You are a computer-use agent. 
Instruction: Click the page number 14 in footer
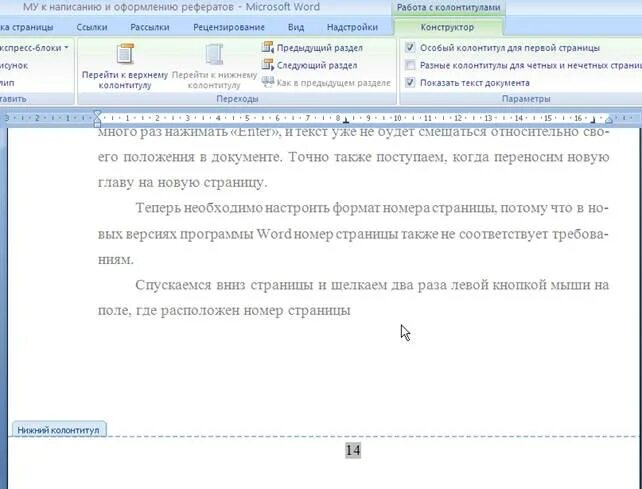click(353, 451)
